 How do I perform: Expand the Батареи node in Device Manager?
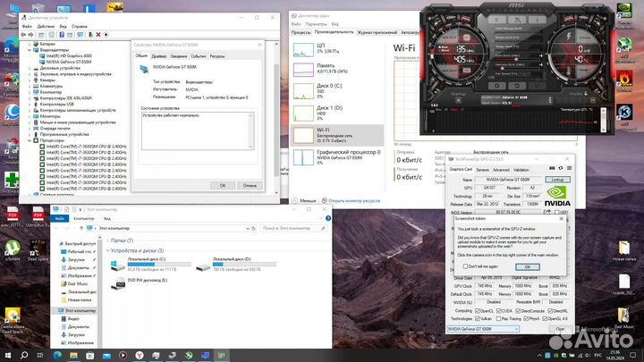click(30, 44)
